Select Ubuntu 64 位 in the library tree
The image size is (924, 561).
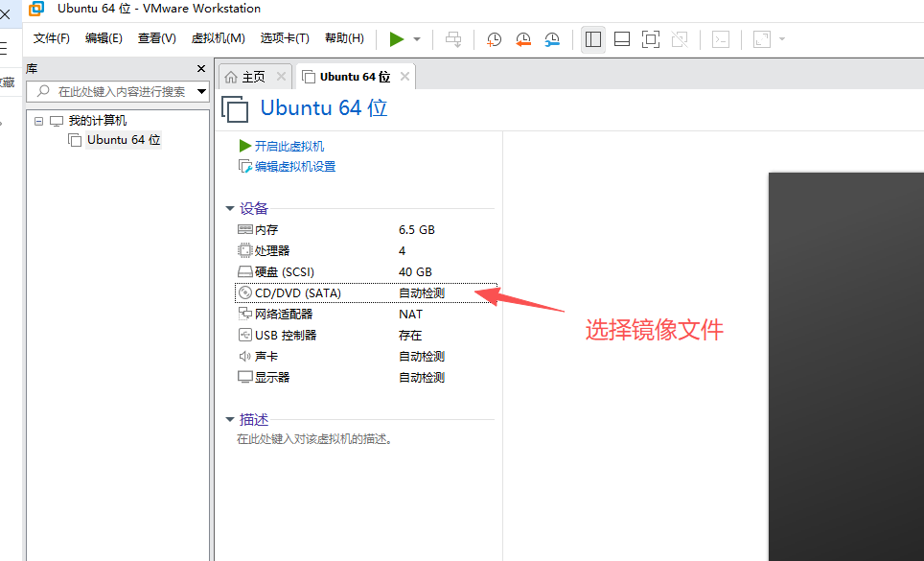[124, 140]
